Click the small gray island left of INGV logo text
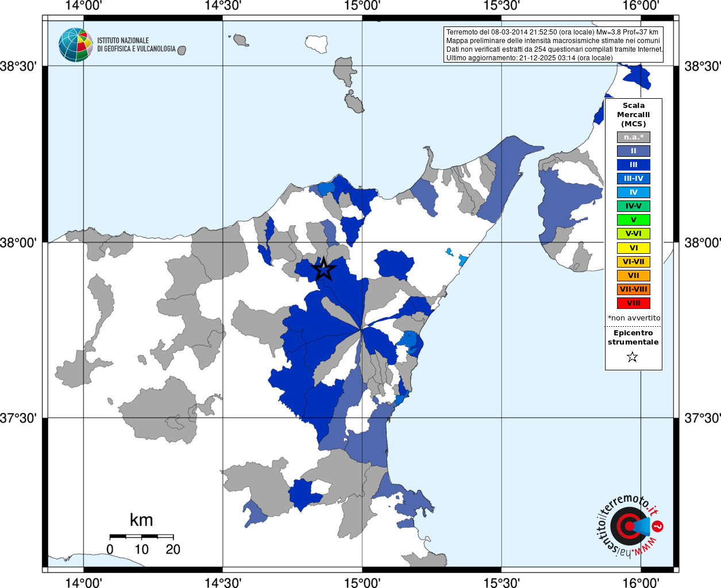 (x=182, y=51)
